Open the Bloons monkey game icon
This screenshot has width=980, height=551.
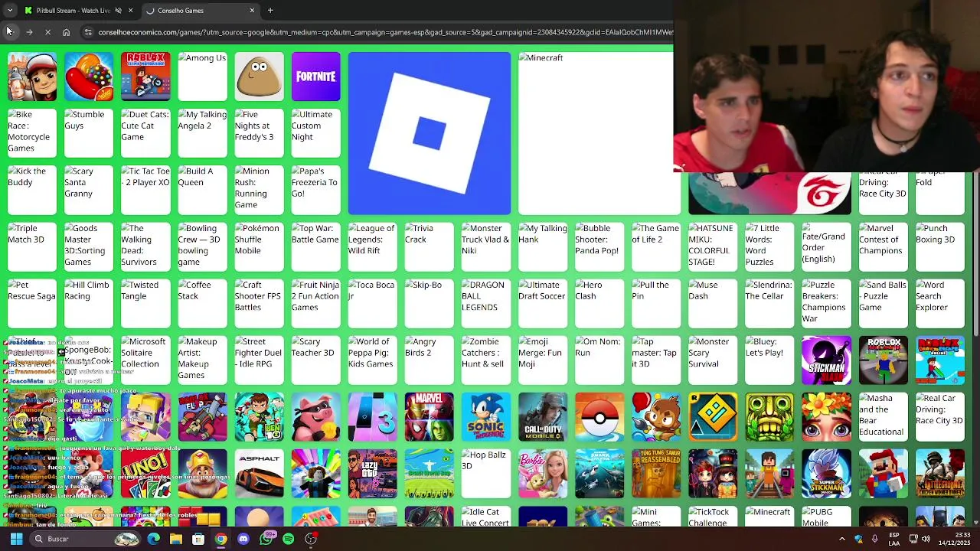pyautogui.click(x=655, y=416)
